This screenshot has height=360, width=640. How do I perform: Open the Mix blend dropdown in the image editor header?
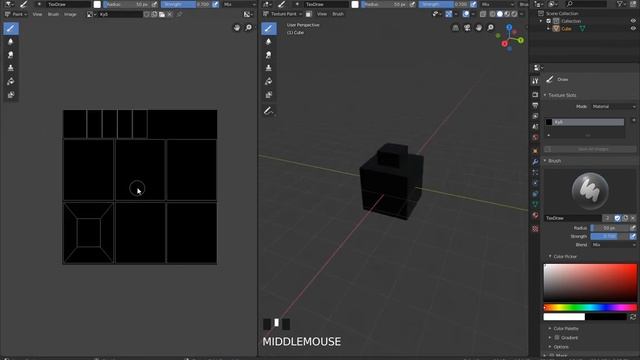click(x=239, y=4)
